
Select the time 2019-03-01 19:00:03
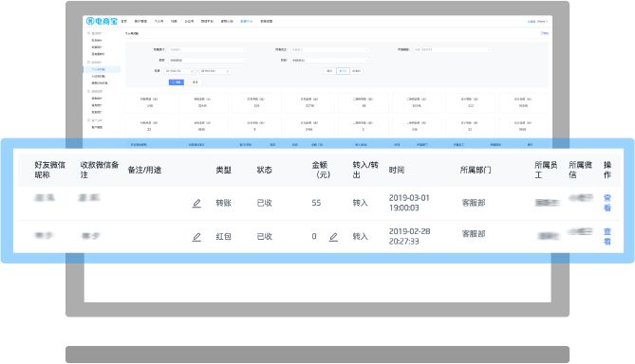point(409,203)
